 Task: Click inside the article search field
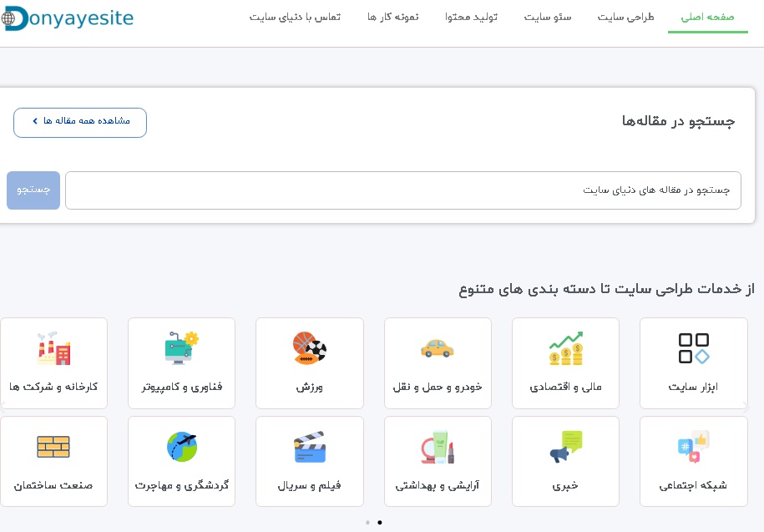pyautogui.click(x=403, y=190)
